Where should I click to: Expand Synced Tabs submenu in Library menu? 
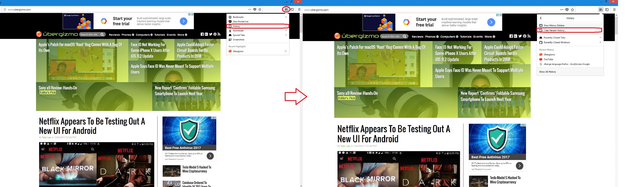pyautogui.click(x=258, y=35)
